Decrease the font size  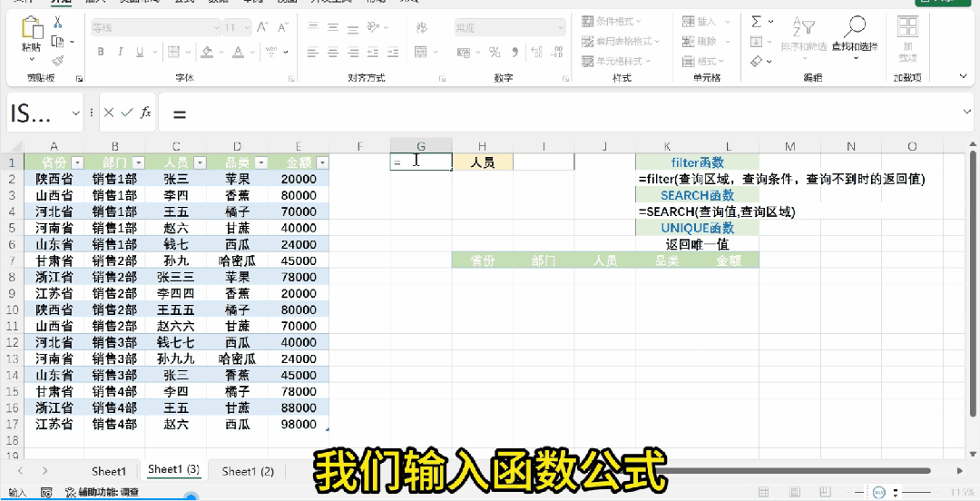(x=282, y=27)
